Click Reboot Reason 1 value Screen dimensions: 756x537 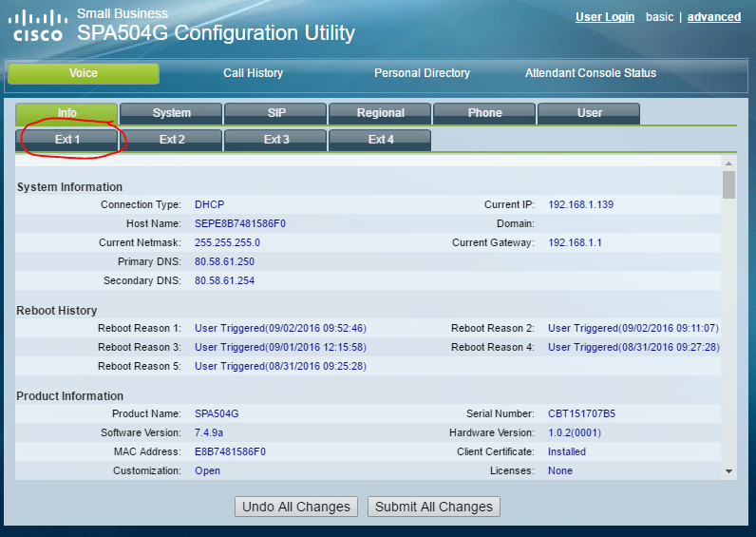coord(280,329)
